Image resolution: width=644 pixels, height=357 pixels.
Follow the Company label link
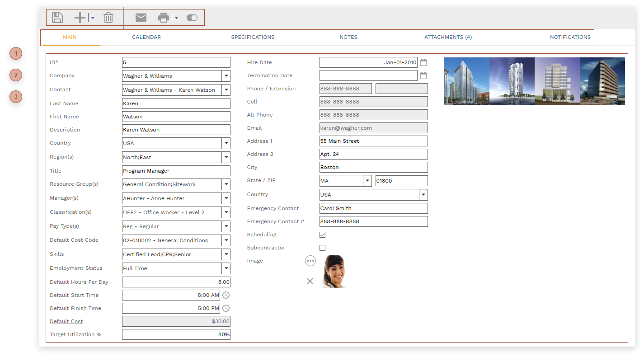62,75
